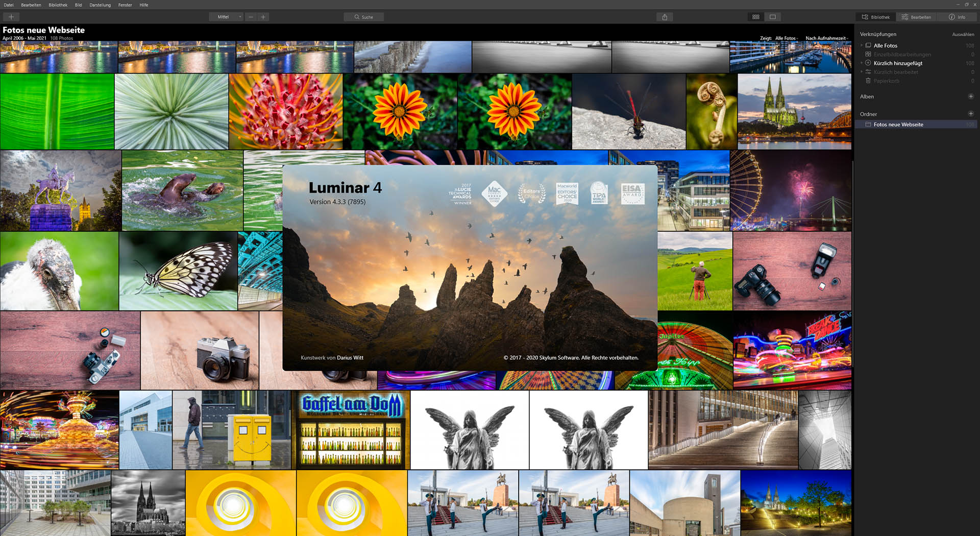
Task: Click the zoom in plus button
Action: pos(263,17)
